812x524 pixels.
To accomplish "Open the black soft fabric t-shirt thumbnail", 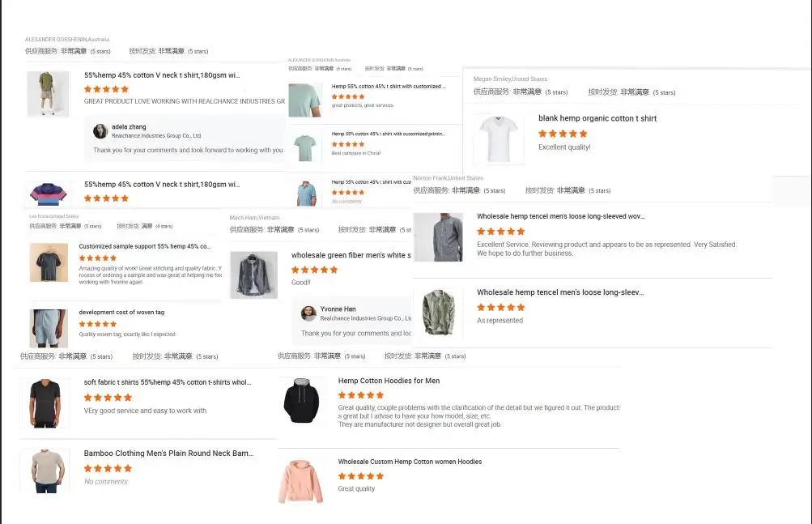I will click(45, 403).
